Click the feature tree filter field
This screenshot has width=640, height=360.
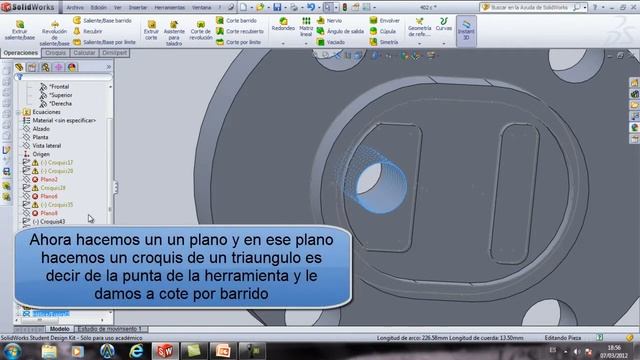[x=63, y=77]
